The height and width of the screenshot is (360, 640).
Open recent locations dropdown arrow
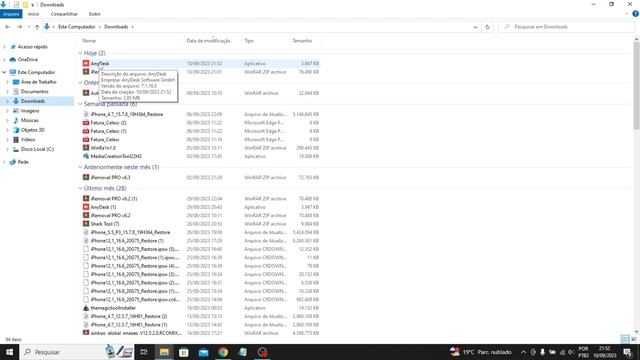29,27
